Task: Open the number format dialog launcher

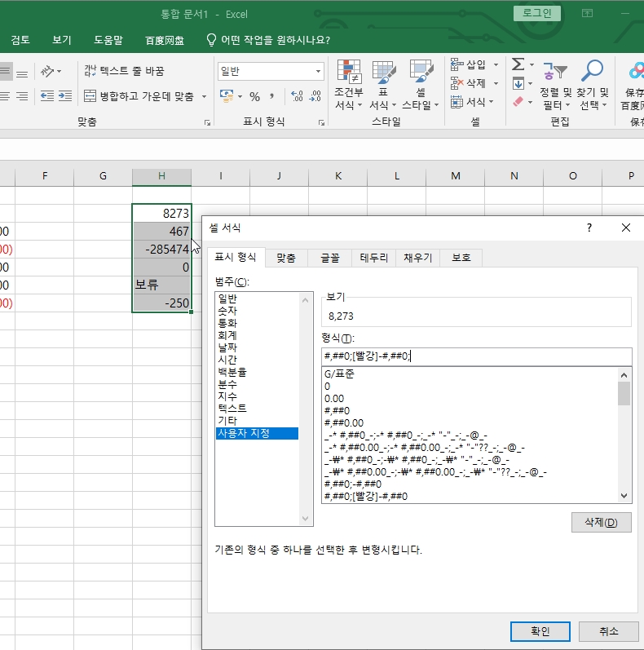Action: pyautogui.click(x=321, y=122)
